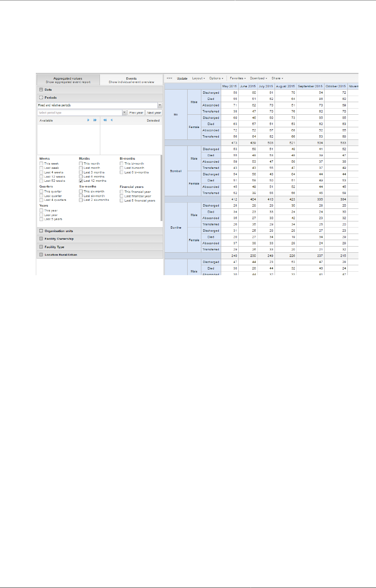Screen dimensions: 376x588
Task: Click the Bombali subtotal value 412
Action: (230, 199)
